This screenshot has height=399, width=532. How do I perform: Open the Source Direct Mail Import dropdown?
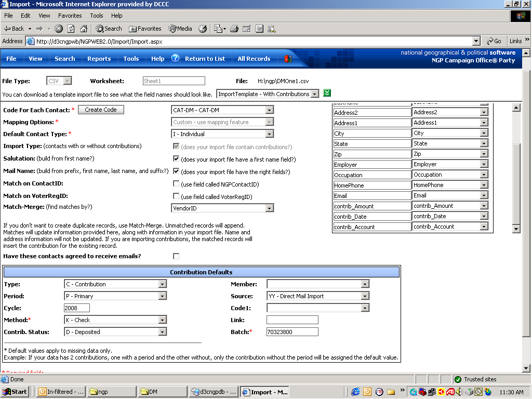click(x=365, y=296)
